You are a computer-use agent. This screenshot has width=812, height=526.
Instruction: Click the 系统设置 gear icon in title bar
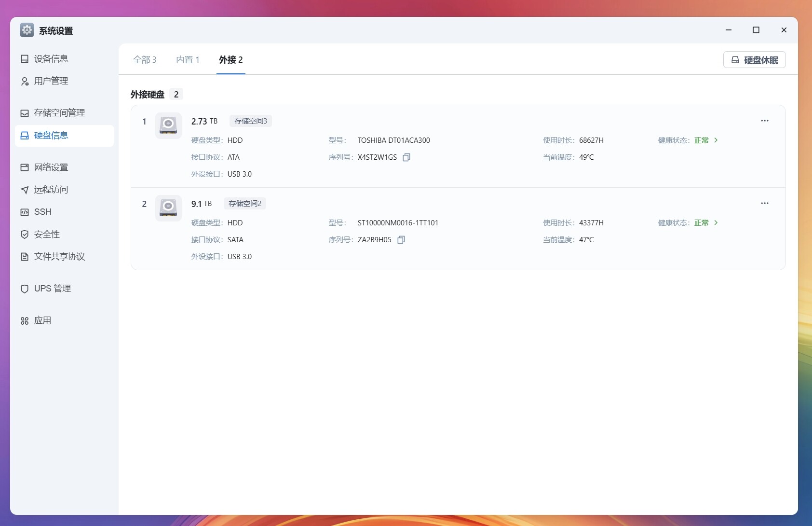click(x=27, y=30)
